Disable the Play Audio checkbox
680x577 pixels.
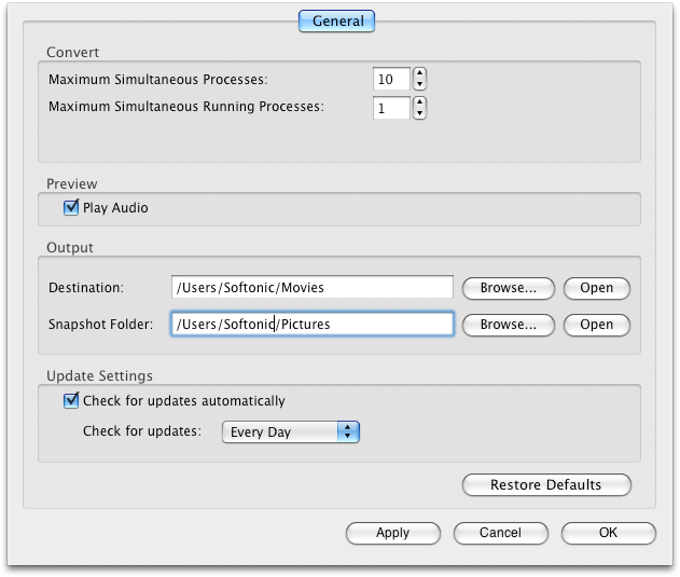71,208
